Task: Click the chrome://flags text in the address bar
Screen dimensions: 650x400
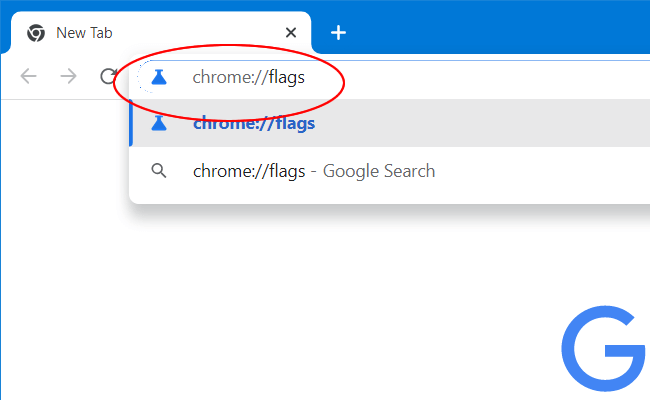Action: (x=248, y=77)
